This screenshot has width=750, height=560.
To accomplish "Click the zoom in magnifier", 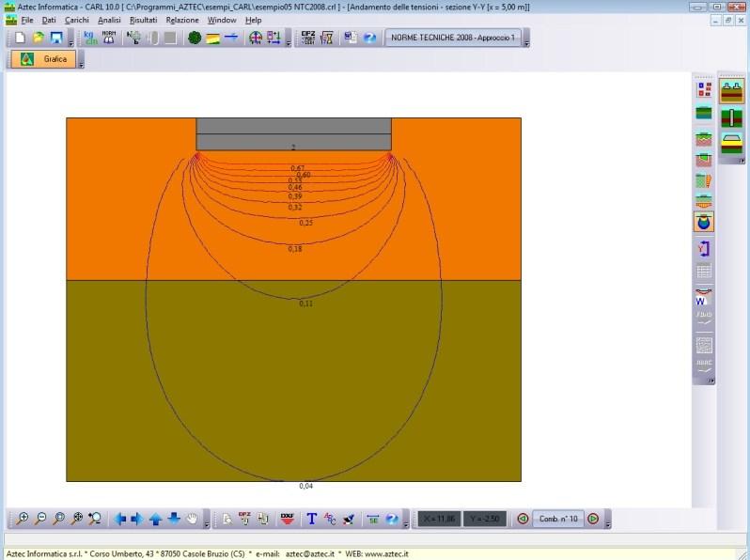I will tap(22, 519).
